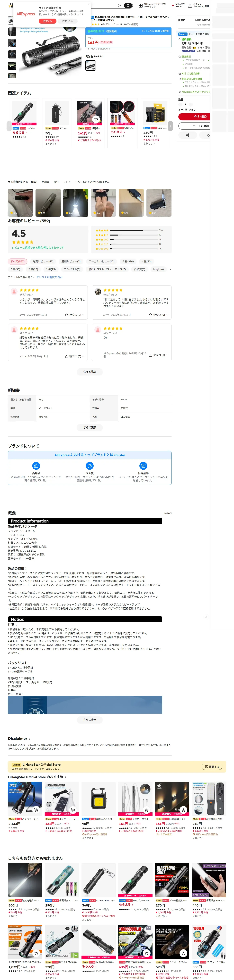
Task: Click cart icon on 161円 related item
Action: click(x=96, y=119)
